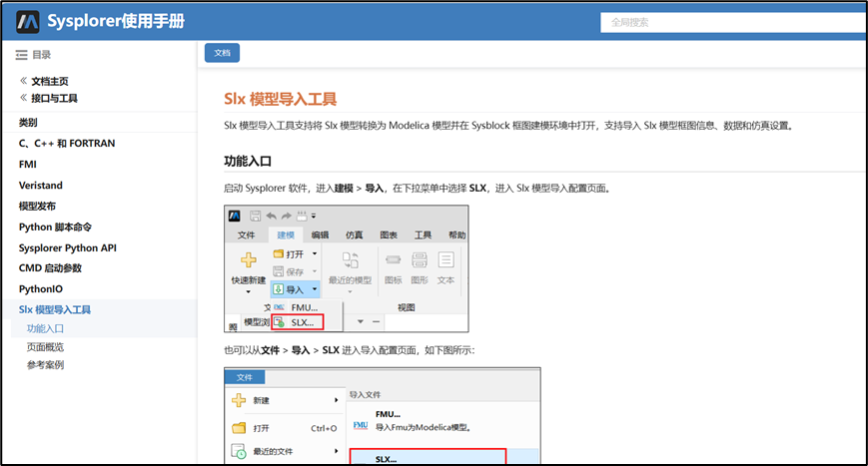
Task: Click the small dropdown arrow beside 模型浏览
Action: [x=361, y=321]
